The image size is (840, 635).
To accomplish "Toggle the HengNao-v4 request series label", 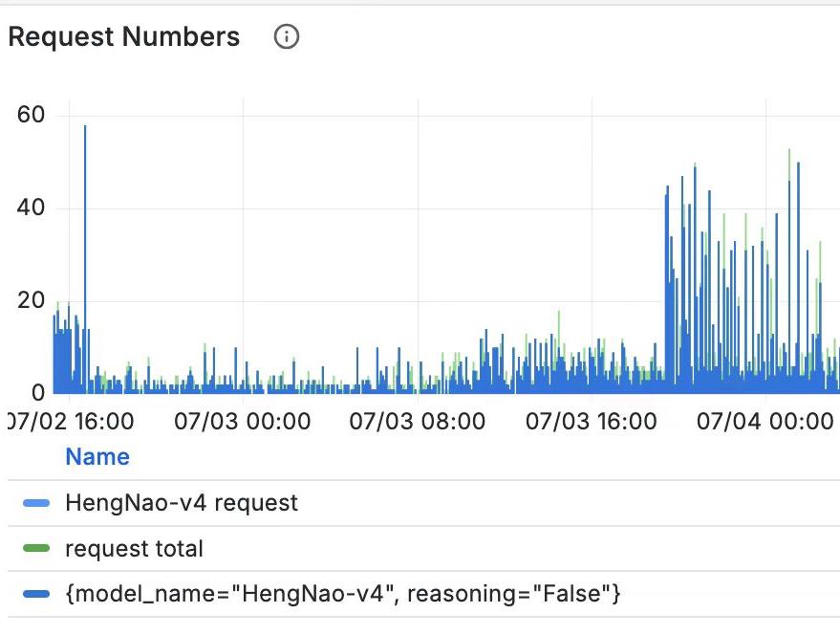I will pyautogui.click(x=181, y=502).
